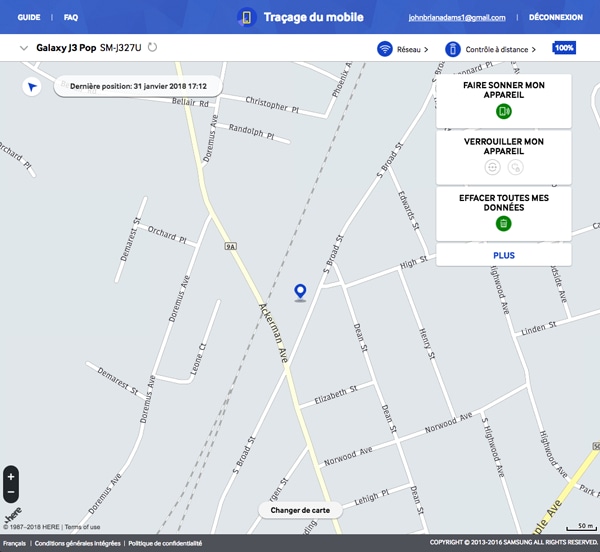Click DÉCONNEXION to sign out

pos(556,17)
